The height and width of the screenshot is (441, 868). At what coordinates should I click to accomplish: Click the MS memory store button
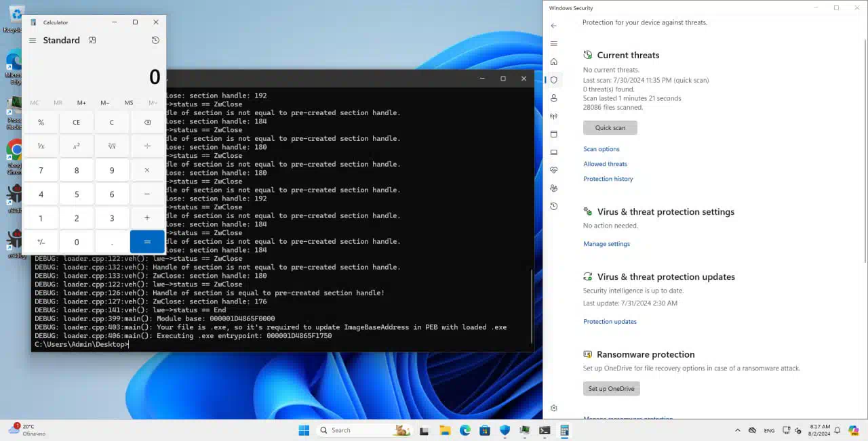pos(129,103)
